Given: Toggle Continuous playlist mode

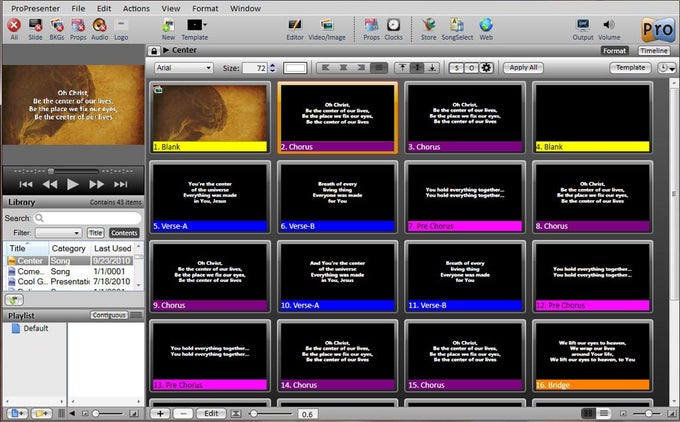Looking at the screenshot, I should point(107,315).
